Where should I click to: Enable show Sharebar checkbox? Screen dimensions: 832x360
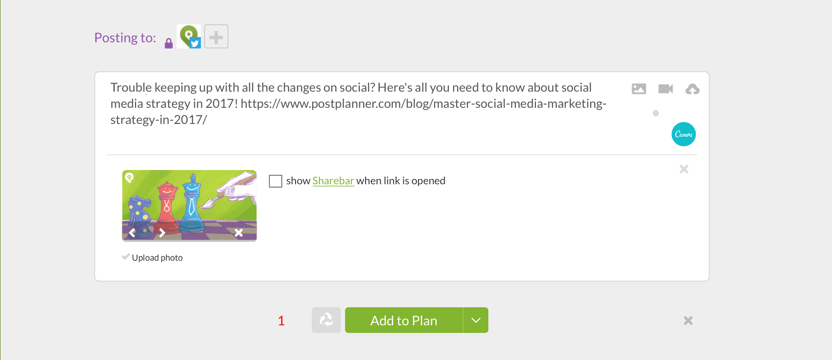tap(275, 181)
